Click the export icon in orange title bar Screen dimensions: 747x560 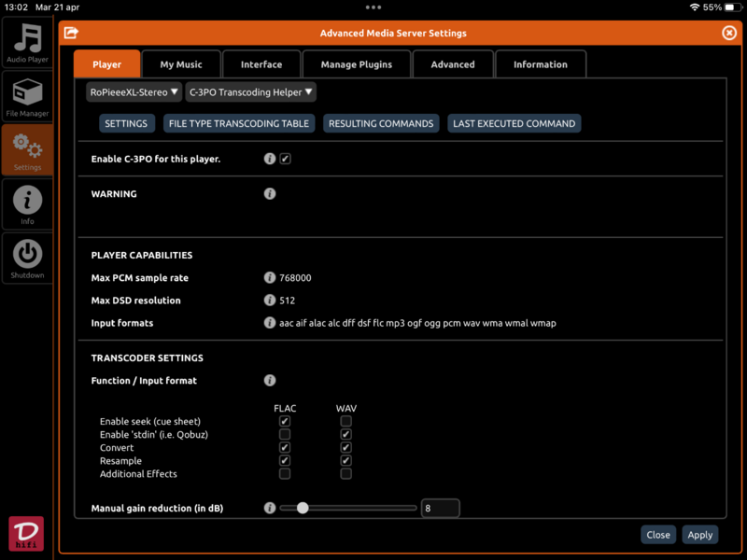tap(71, 33)
